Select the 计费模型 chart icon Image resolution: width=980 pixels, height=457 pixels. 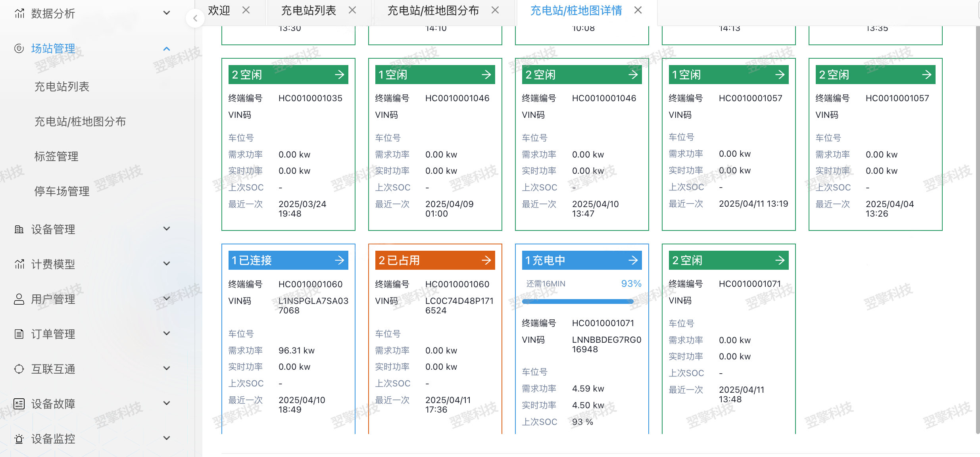[19, 264]
